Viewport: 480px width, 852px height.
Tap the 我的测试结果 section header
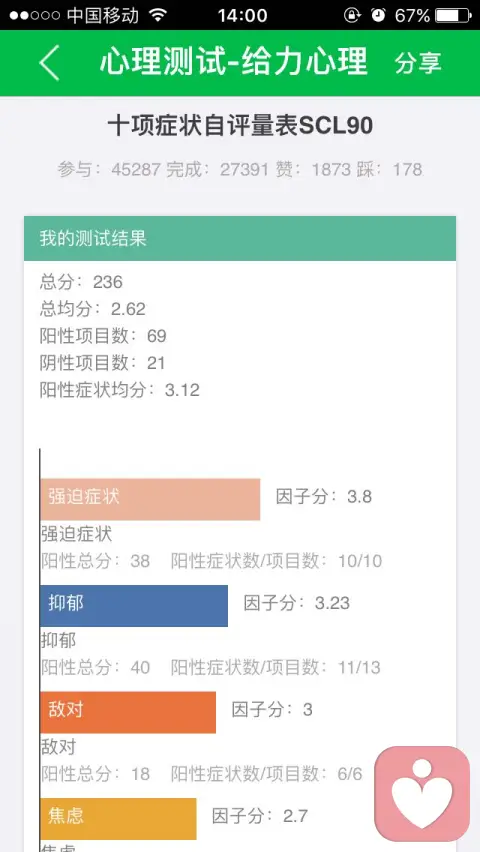pos(240,239)
